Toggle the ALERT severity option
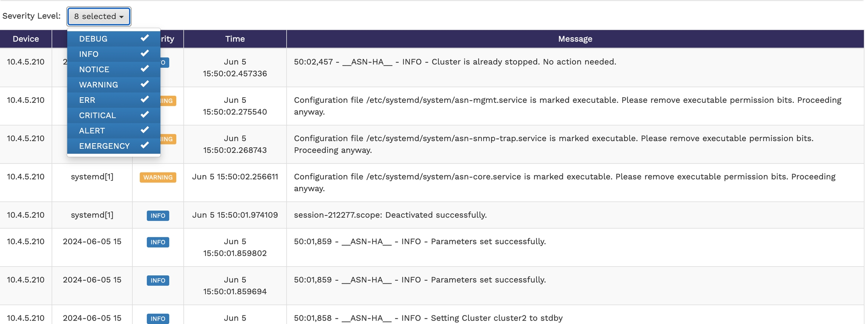The image size is (868, 324). tap(113, 131)
